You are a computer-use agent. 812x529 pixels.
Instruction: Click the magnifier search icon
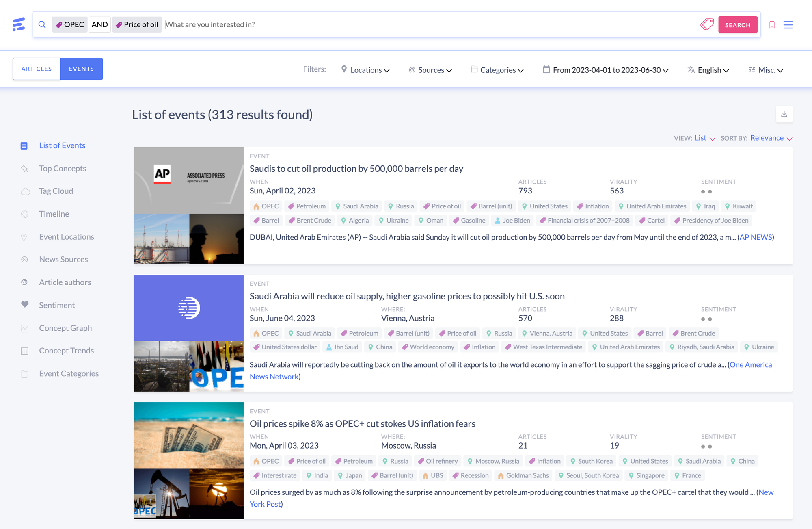[x=42, y=24]
